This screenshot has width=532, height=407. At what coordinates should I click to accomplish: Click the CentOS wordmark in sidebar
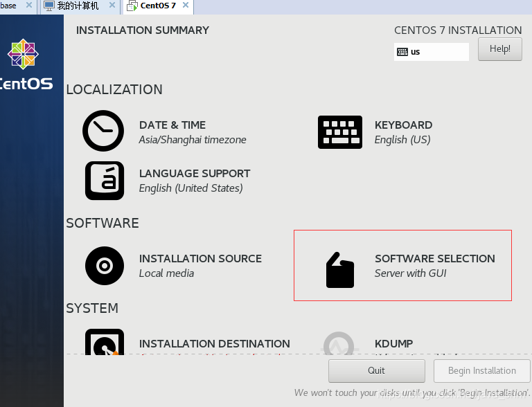click(26, 84)
